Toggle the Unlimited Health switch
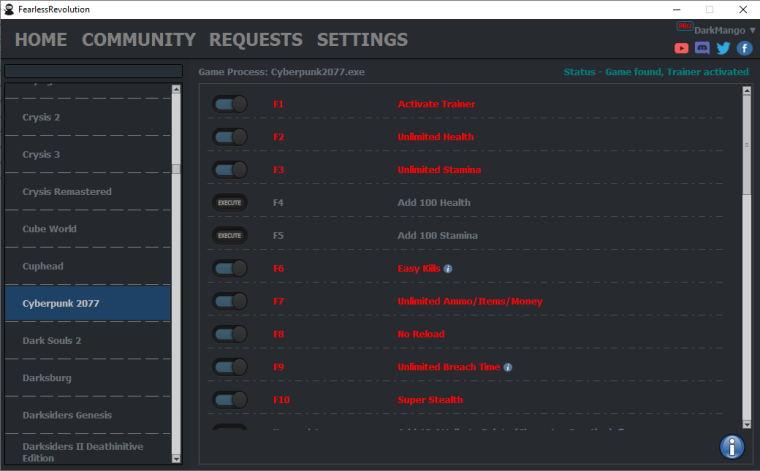Image resolution: width=760 pixels, height=471 pixels. [230, 137]
